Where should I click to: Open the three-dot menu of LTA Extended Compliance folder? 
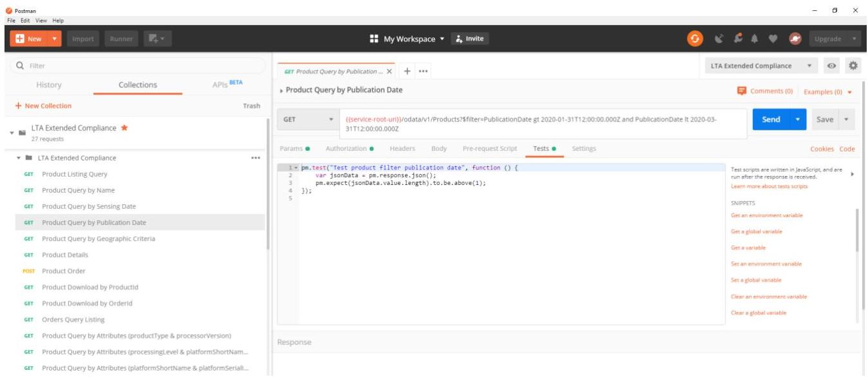click(x=255, y=158)
